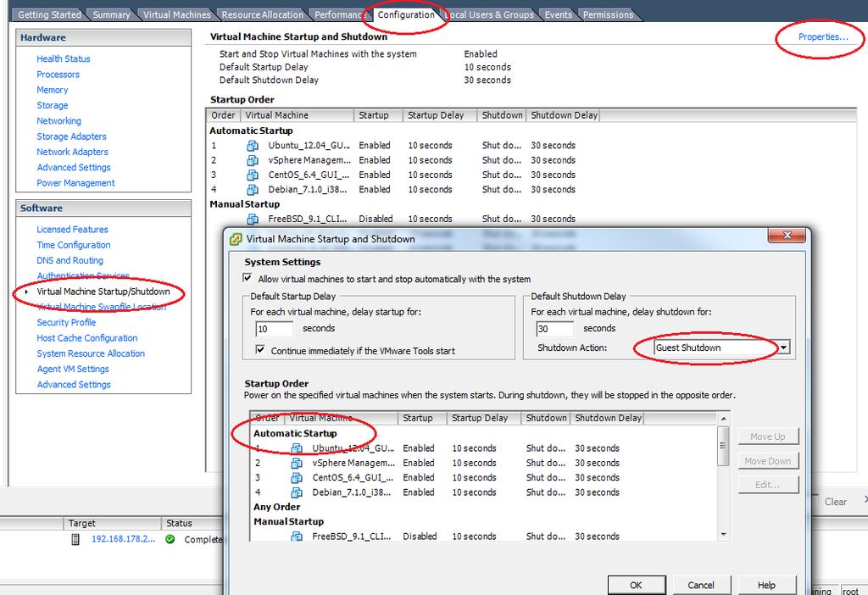The image size is (868, 595).
Task: Click the Startup Delay column header in dialog
Action: tap(482, 418)
